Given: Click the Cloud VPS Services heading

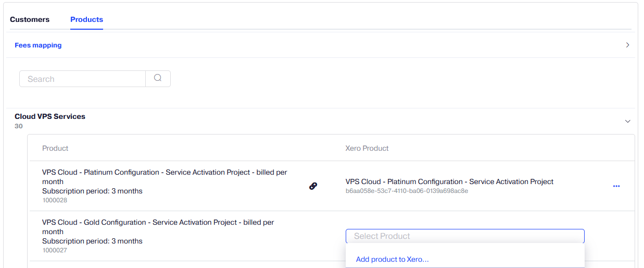Looking at the screenshot, I should pos(50,116).
